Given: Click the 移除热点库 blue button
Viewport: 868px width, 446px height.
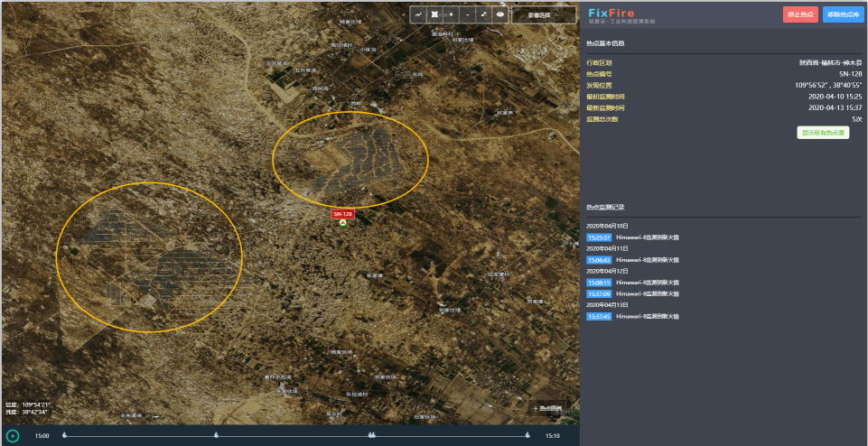Looking at the screenshot, I should point(844,14).
